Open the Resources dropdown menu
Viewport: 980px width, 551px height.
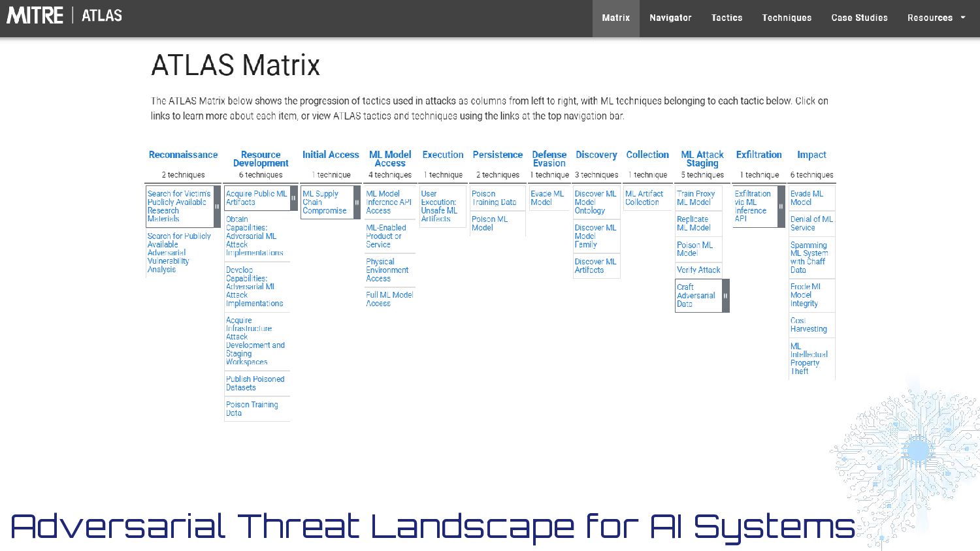936,18
